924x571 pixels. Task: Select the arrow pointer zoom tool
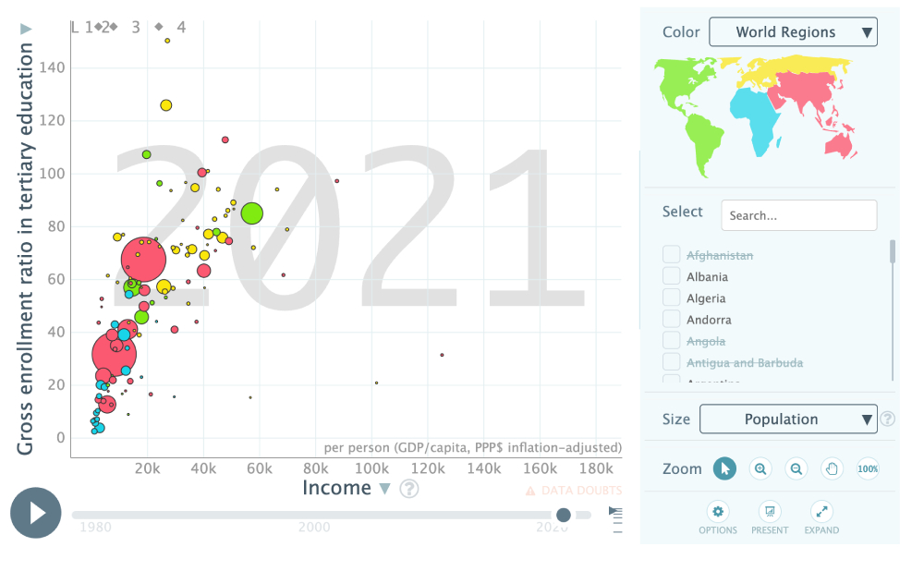pos(724,468)
